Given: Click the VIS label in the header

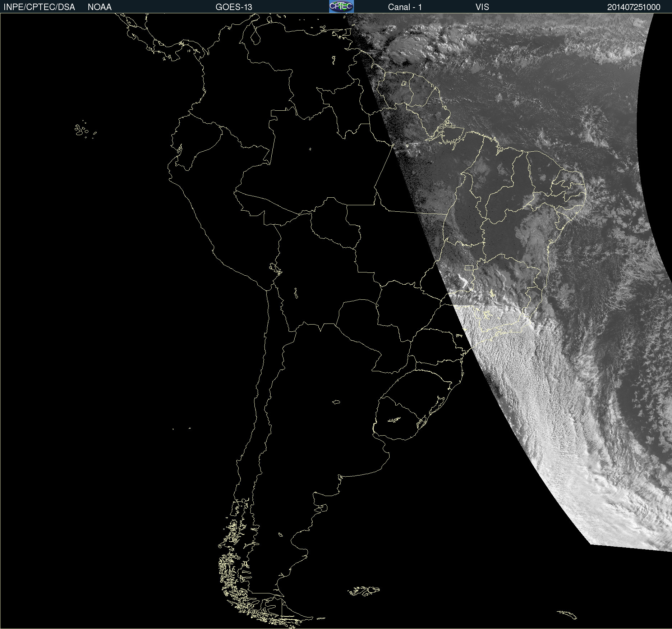Looking at the screenshot, I should 482,7.
